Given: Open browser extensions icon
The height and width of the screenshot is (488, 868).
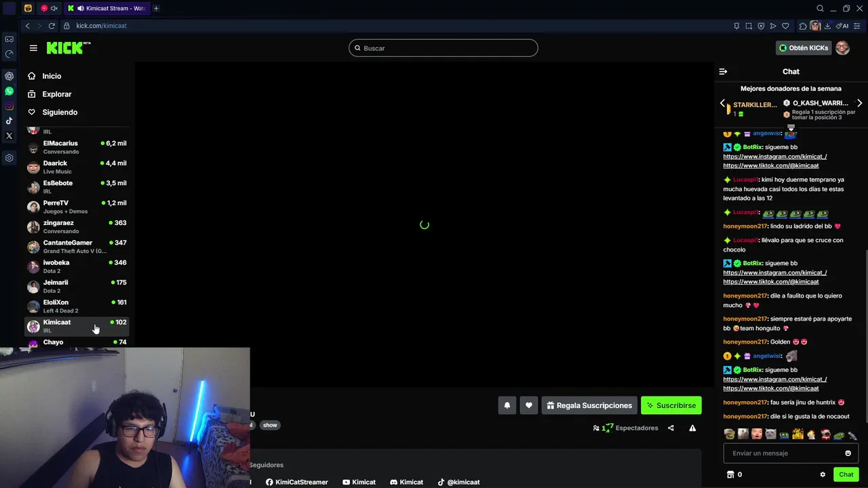Looking at the screenshot, I should point(803,26).
